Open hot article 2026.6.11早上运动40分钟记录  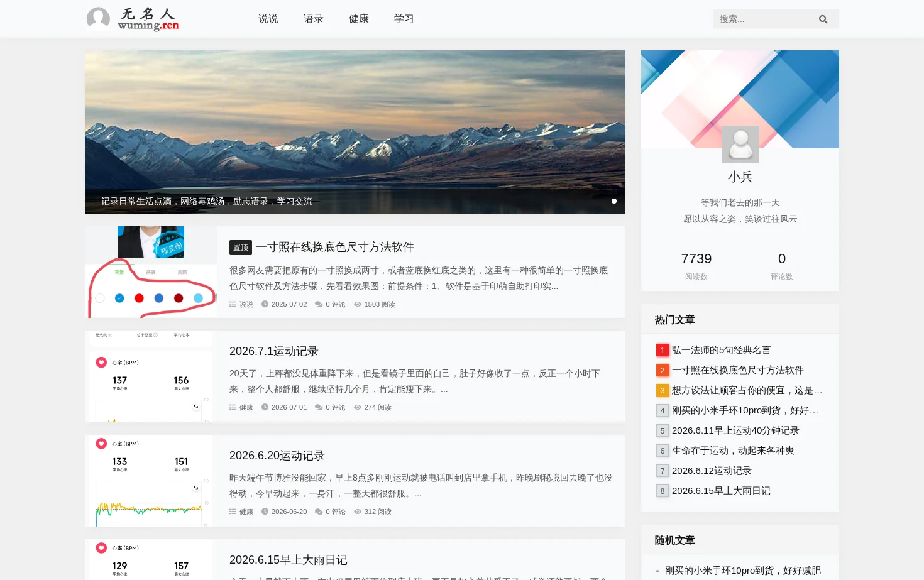coord(735,430)
